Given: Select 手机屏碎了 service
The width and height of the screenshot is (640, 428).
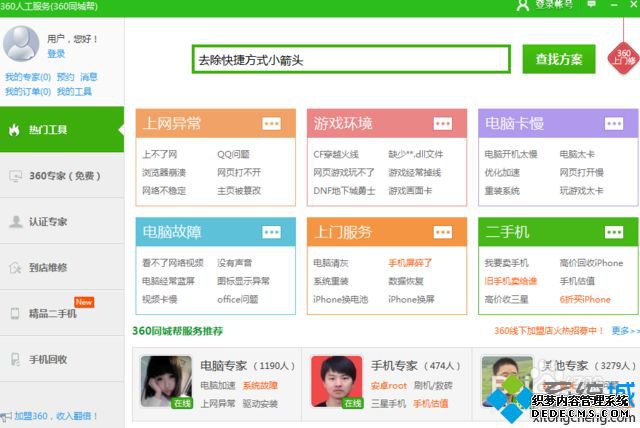Looking at the screenshot, I should pyautogui.click(x=410, y=263).
